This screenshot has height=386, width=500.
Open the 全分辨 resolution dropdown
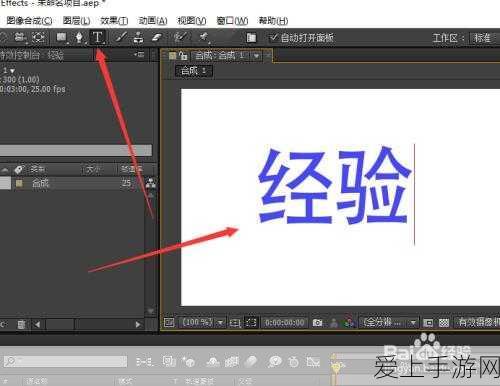coord(389,322)
